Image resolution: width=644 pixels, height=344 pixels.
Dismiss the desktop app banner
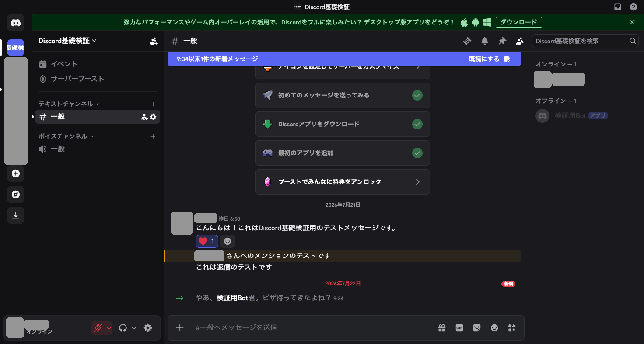pyautogui.click(x=632, y=22)
